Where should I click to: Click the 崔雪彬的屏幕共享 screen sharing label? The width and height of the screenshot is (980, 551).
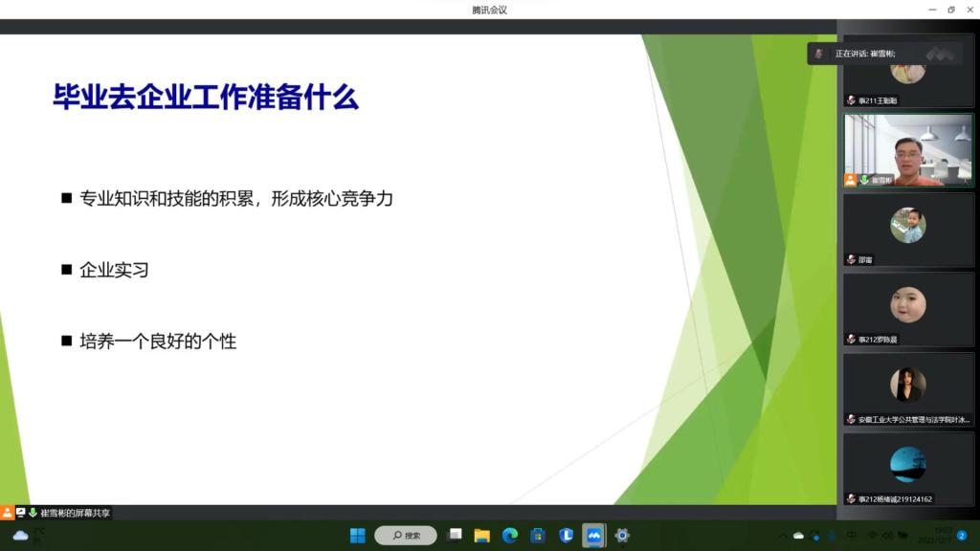[75, 514]
